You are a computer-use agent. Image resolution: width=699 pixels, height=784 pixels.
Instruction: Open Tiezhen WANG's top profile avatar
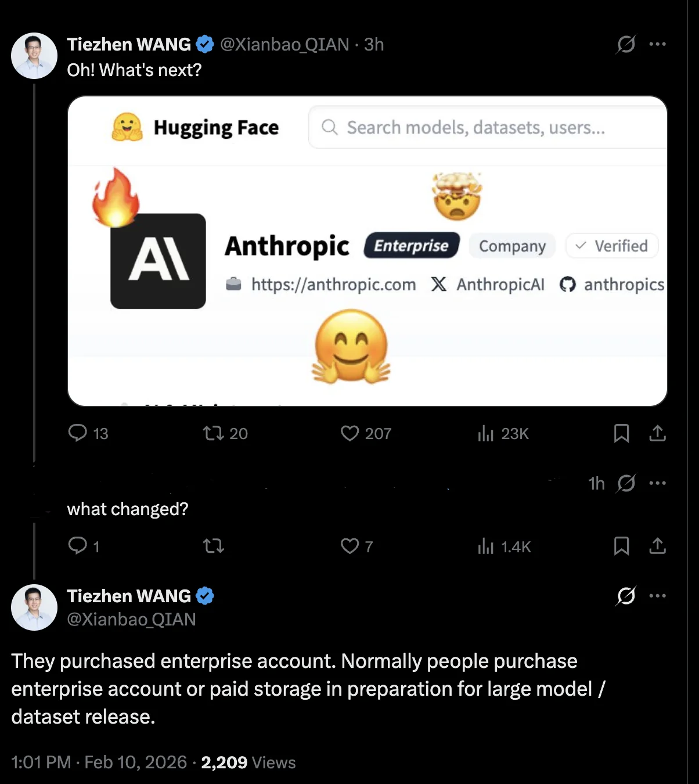pos(34,56)
